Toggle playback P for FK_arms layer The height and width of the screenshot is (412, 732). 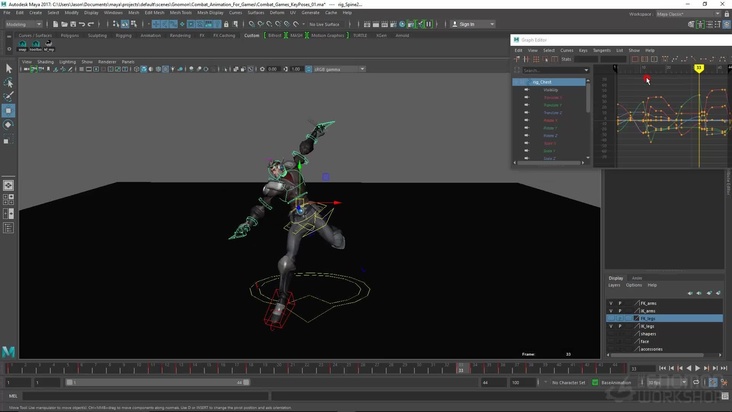620,303
